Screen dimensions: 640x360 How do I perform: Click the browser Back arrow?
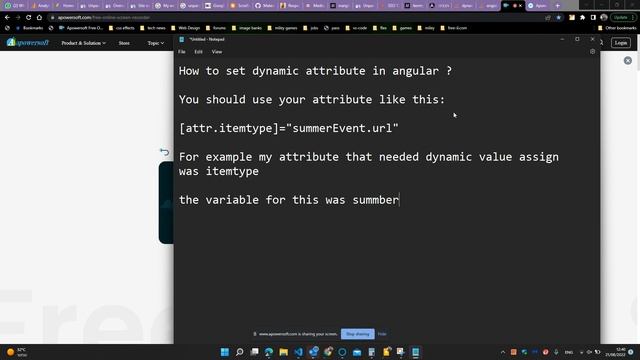(7, 18)
